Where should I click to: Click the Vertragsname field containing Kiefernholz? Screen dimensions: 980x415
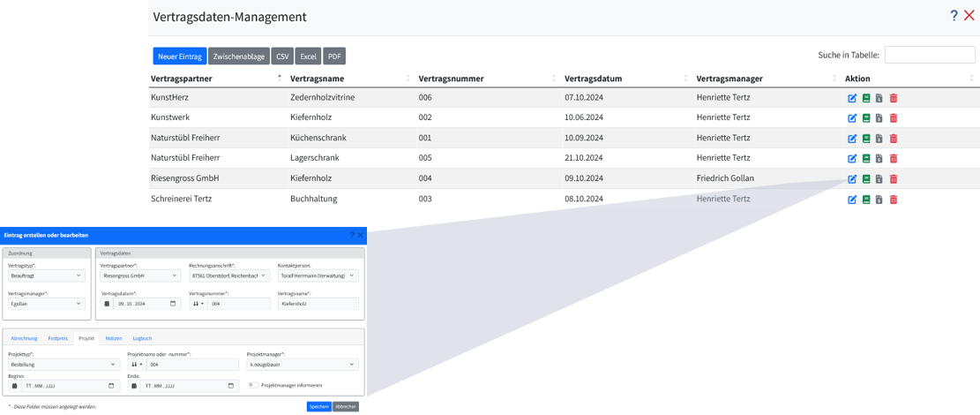pyautogui.click(x=318, y=304)
